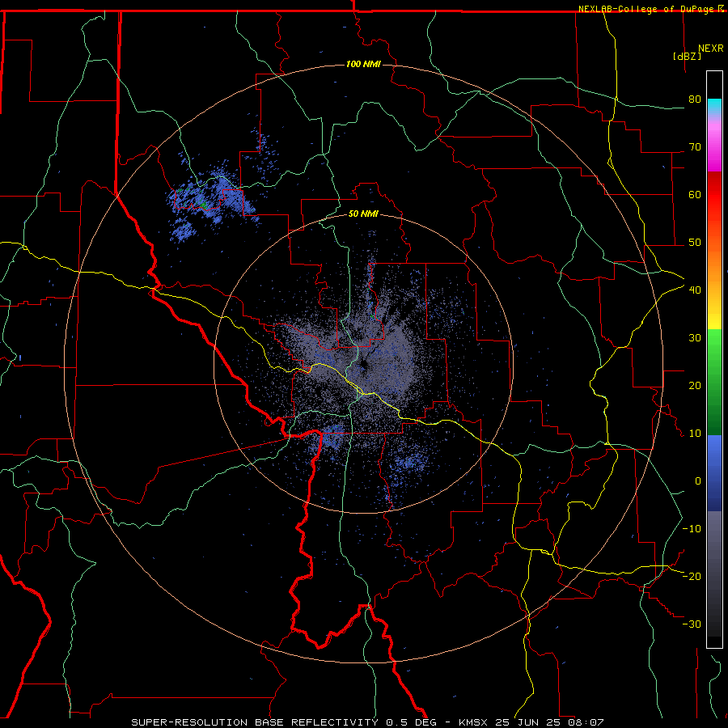
Task: Click the NEXR label above color bar
Action: tap(711, 49)
